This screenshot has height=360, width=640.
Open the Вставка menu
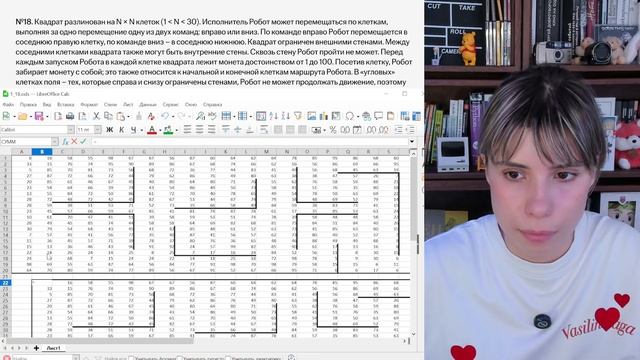click(65, 105)
